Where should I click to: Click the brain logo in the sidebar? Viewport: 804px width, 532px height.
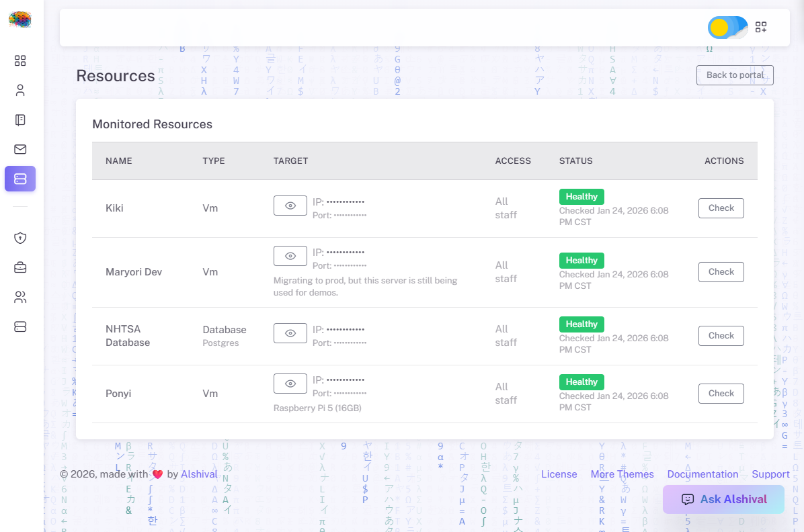[x=20, y=20]
